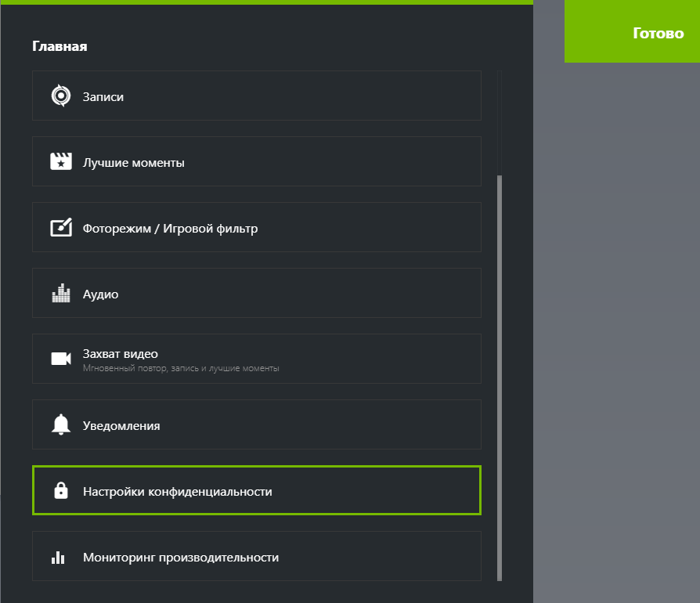Click the Photo mode brush icon
This screenshot has width=700, height=603.
click(x=60, y=228)
